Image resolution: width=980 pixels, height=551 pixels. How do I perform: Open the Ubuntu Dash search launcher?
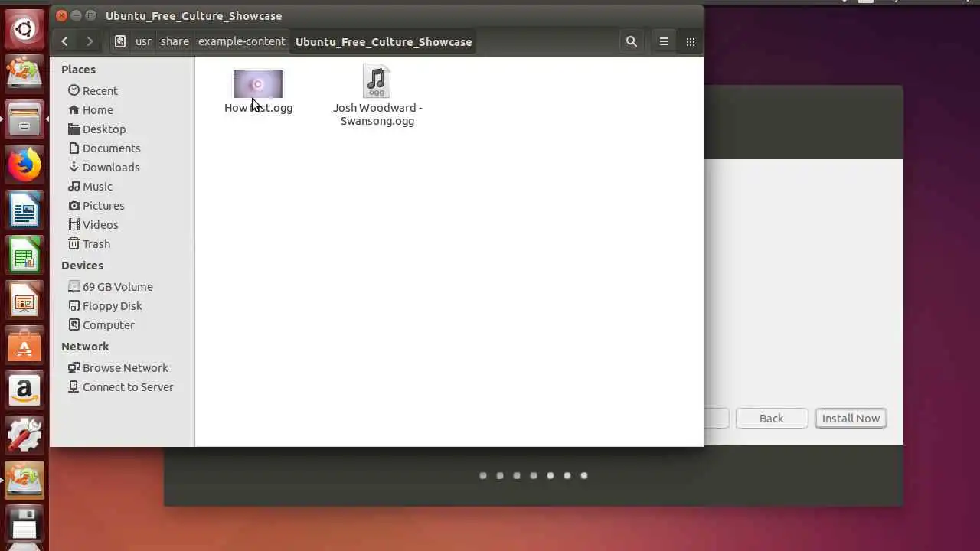click(24, 30)
